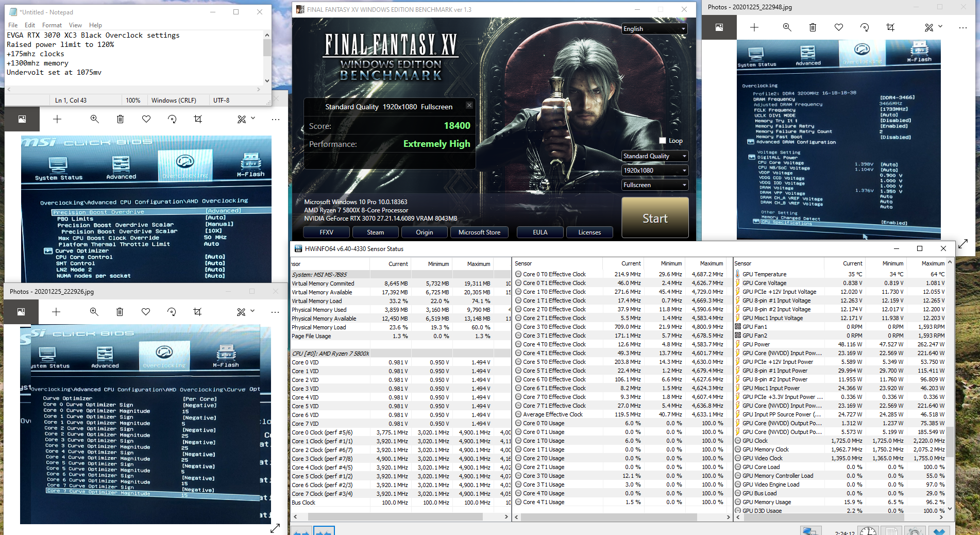Screen dimensions: 980x535
Task: Edit & Create icon in 20201225_222948.jpg window
Action: point(929,27)
